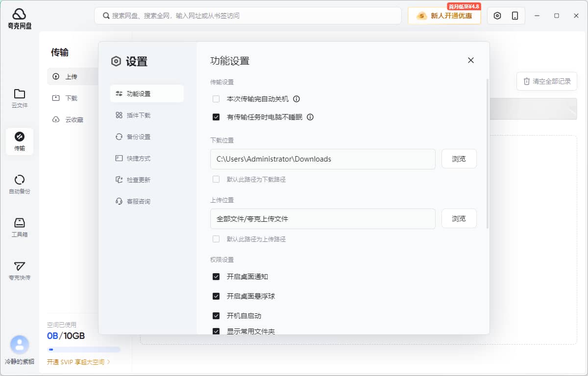Enable 本次传输完自动关机 checkbox
The height and width of the screenshot is (376, 588).
[216, 99]
